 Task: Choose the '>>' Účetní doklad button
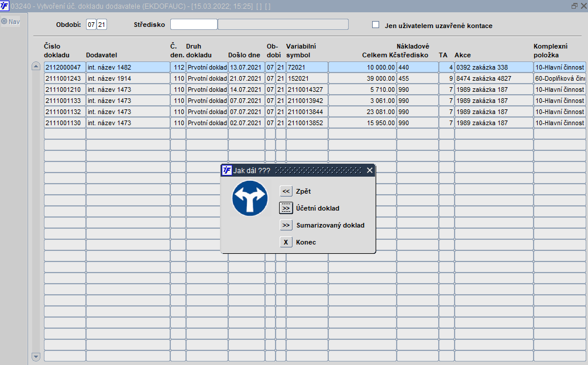tap(286, 208)
